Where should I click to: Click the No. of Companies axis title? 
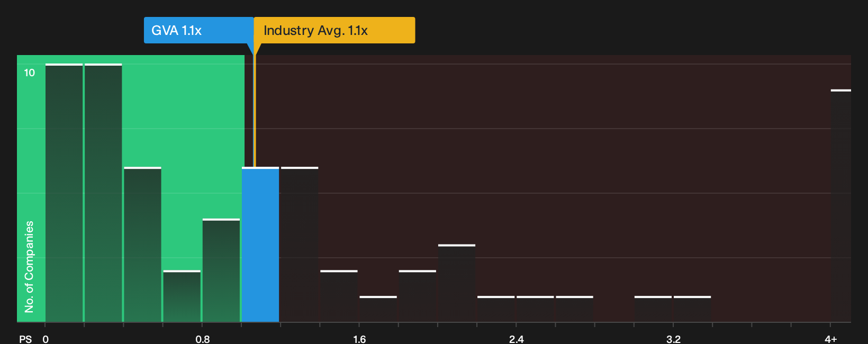29,267
